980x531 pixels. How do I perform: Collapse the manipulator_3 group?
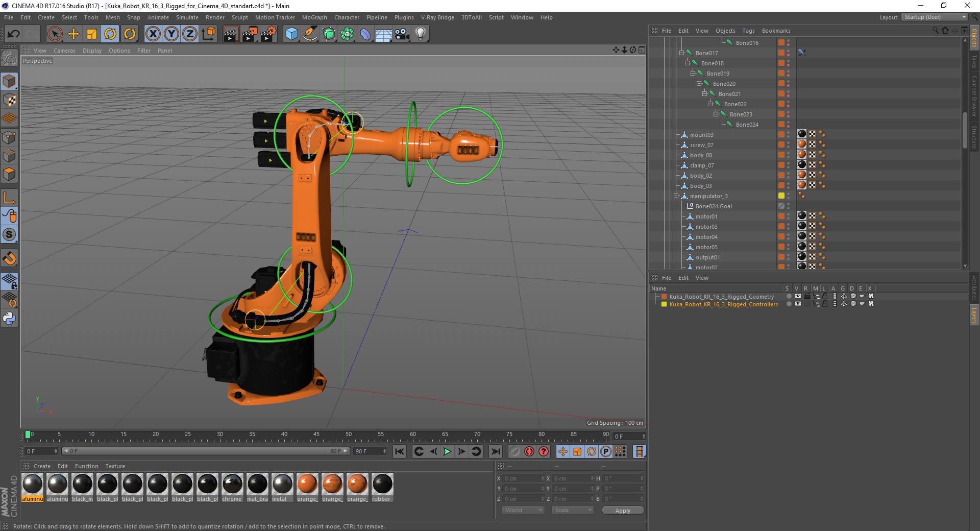click(676, 196)
